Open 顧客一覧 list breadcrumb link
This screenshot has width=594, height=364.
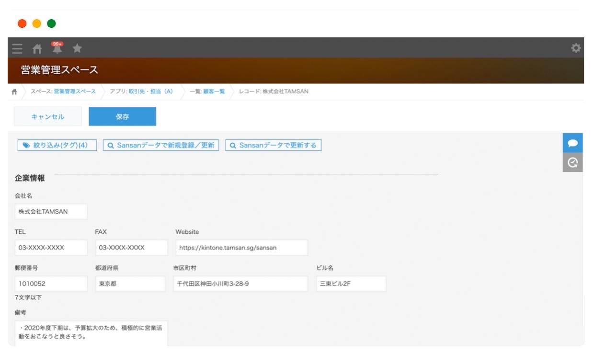click(214, 91)
